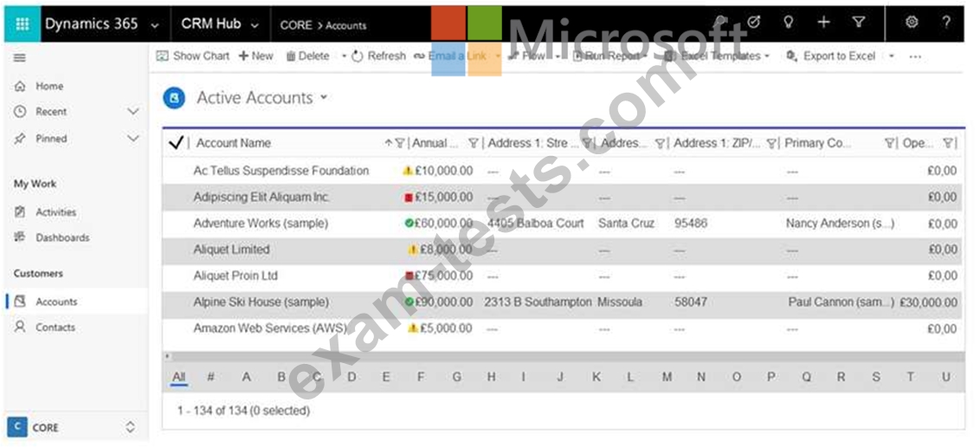
Task: Open the app launcher waffle icon
Action: [x=23, y=24]
